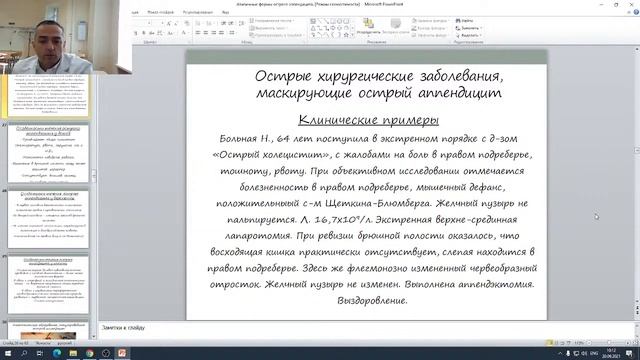This screenshot has height=360, width=640.
Task: Open the text columns option
Action: (x=232, y=33)
